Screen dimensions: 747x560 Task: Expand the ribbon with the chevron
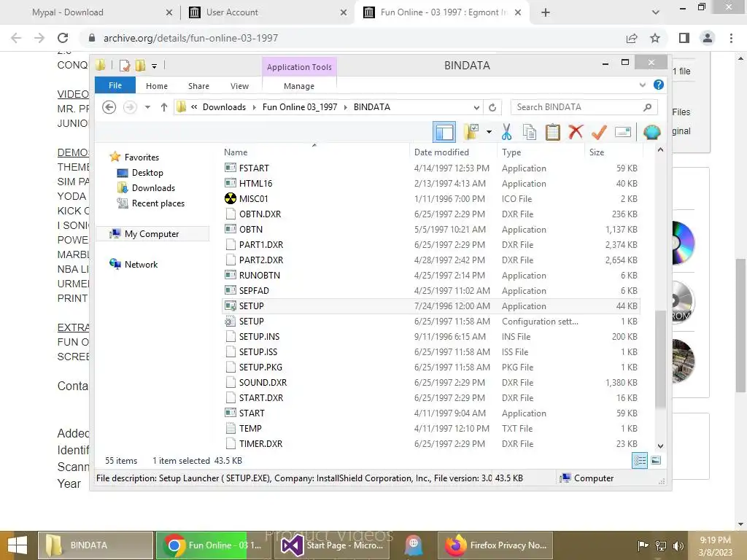click(642, 85)
